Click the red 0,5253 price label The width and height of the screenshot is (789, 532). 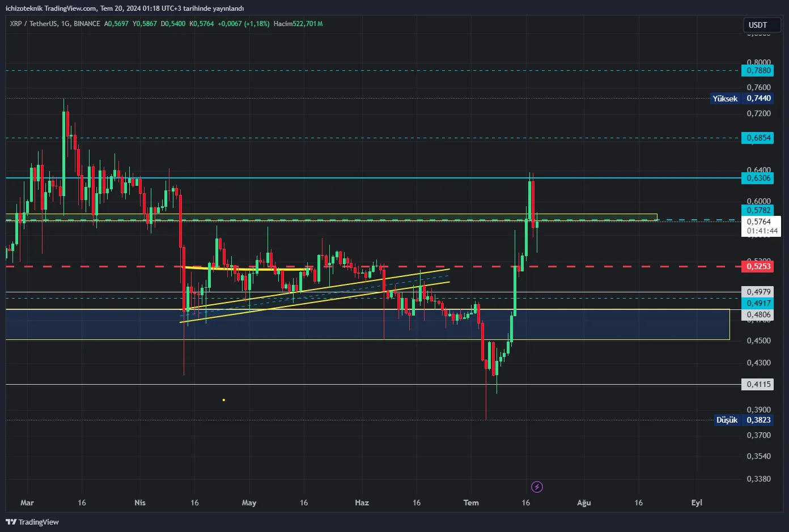[757, 266]
